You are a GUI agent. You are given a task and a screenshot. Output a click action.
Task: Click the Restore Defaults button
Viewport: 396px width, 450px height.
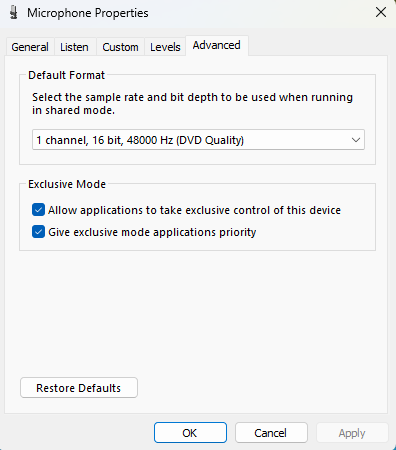(x=79, y=388)
